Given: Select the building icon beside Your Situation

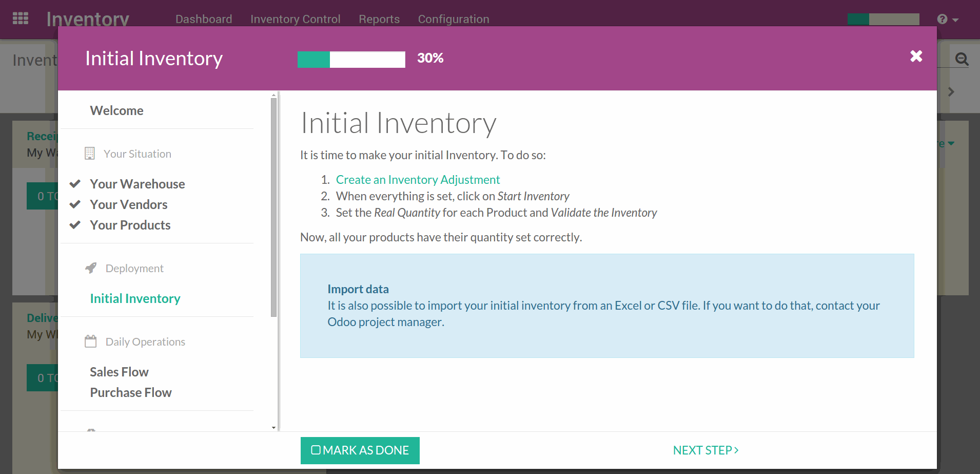Looking at the screenshot, I should pos(90,153).
